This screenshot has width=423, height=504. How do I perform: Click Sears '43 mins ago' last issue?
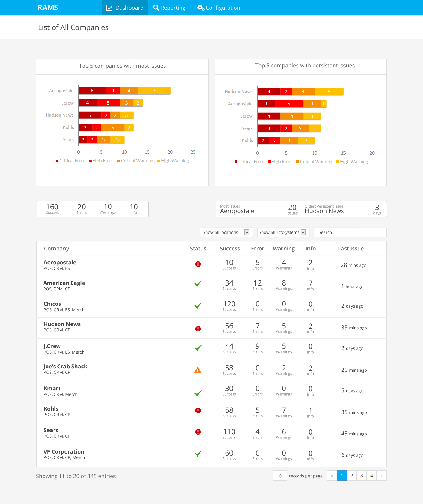pyautogui.click(x=354, y=434)
